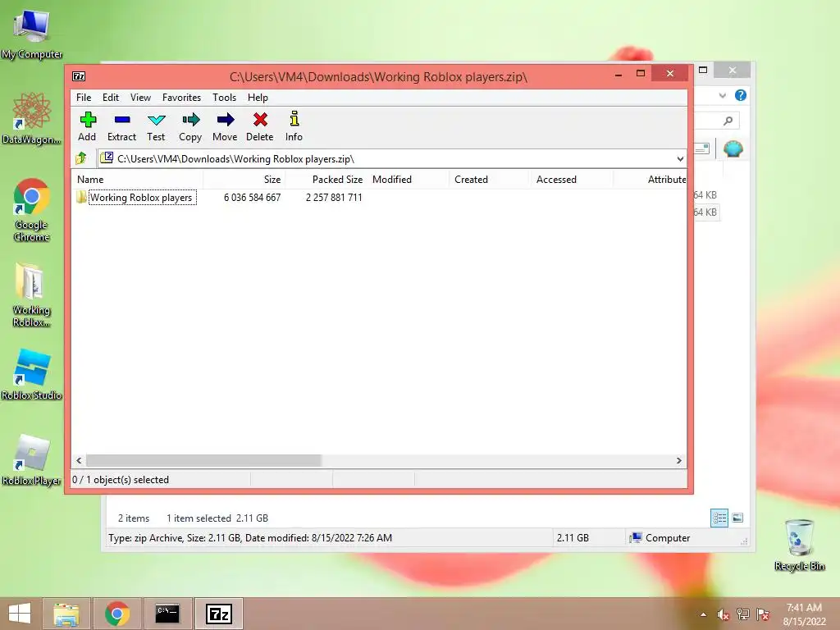Click the Move toolbar button
This screenshot has height=630, width=840.
pyautogui.click(x=225, y=127)
